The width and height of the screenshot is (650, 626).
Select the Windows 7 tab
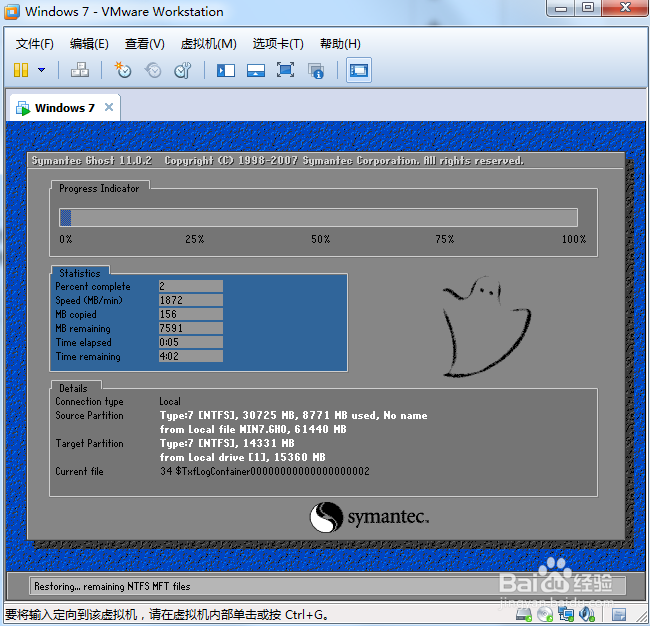(65, 108)
